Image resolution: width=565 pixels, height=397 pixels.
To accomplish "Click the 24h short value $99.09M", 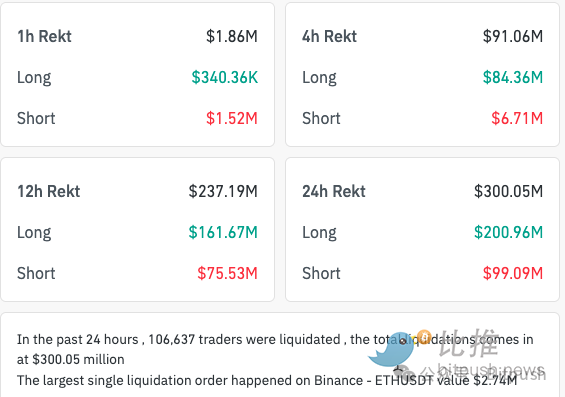I will pyautogui.click(x=513, y=273).
